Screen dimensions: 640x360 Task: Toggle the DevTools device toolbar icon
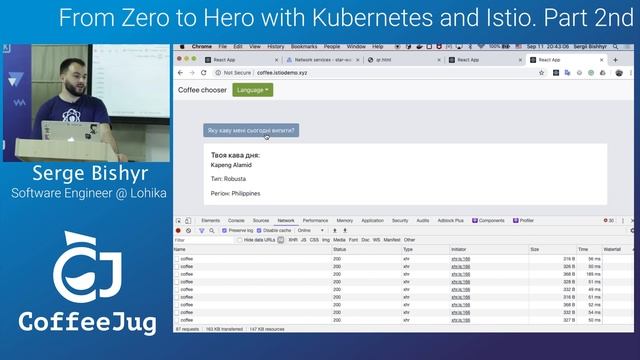point(188,220)
